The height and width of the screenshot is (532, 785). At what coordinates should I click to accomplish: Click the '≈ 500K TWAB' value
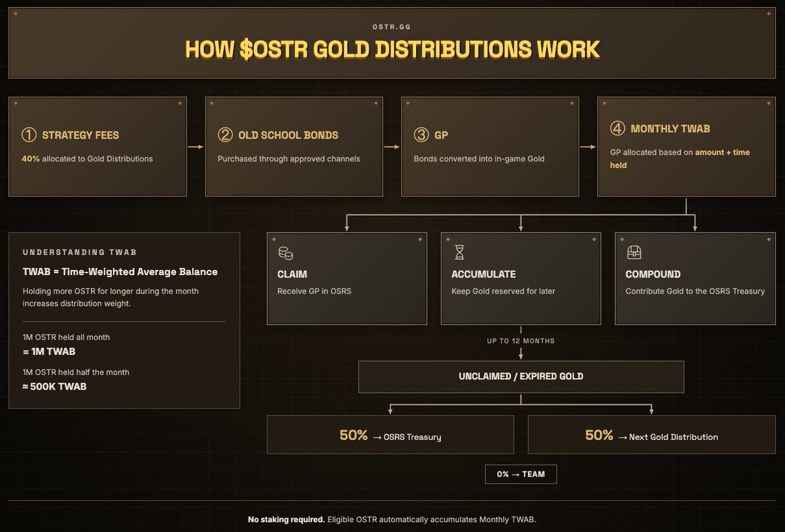(54, 386)
